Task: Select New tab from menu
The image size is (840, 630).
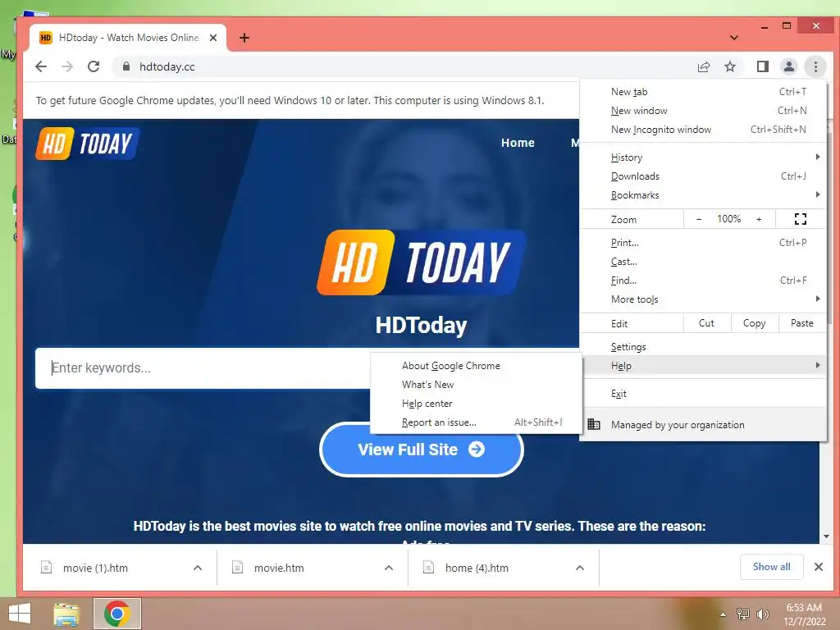Action: click(x=703, y=92)
